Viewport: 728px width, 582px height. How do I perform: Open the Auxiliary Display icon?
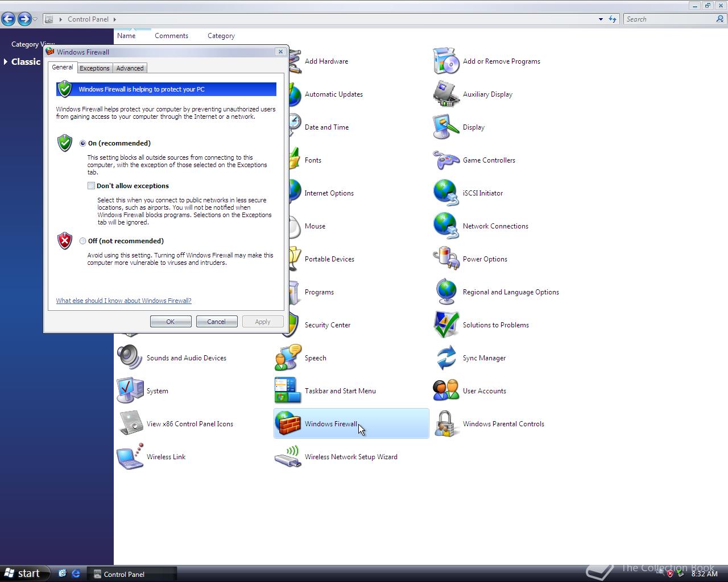[x=446, y=94]
